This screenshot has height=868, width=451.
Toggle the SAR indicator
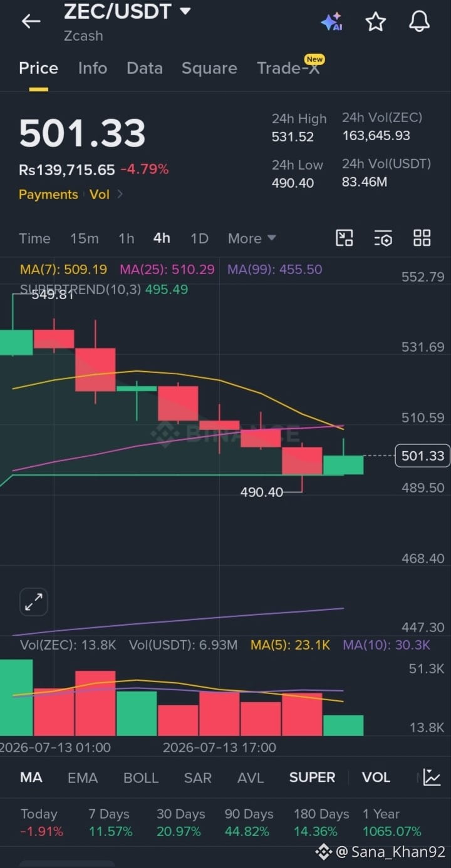coord(198,777)
